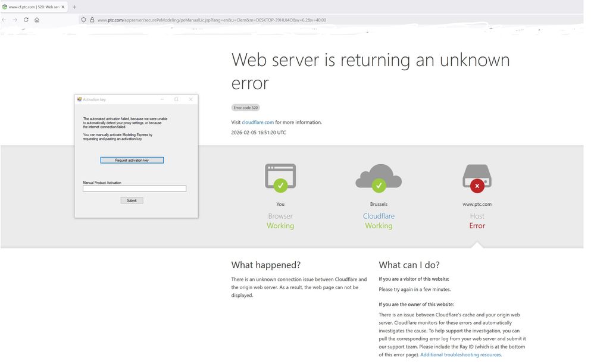Click the Manual Product Activation text field

tap(135, 189)
